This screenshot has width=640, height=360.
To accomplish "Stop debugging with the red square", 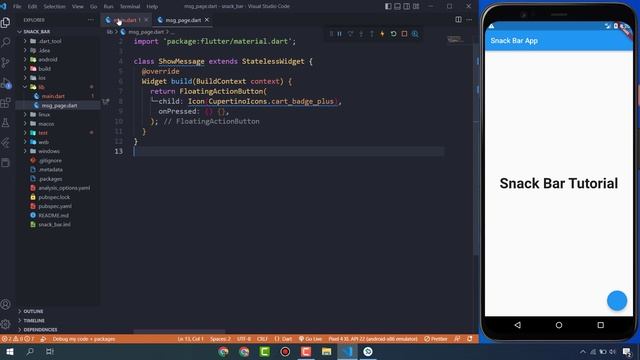I will [x=404, y=34].
